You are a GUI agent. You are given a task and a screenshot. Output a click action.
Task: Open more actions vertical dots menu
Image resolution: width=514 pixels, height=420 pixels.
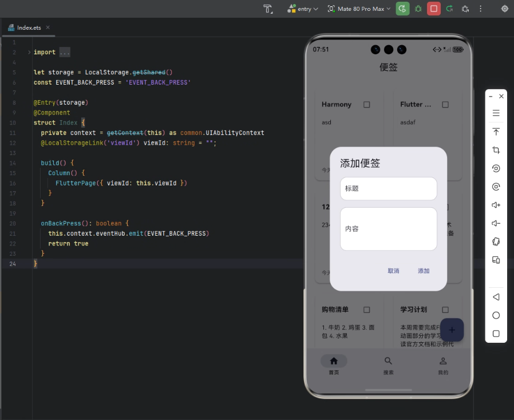481,9
